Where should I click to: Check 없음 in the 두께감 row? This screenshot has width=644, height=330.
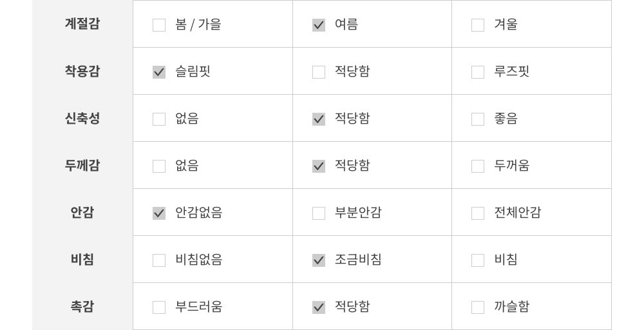159,166
